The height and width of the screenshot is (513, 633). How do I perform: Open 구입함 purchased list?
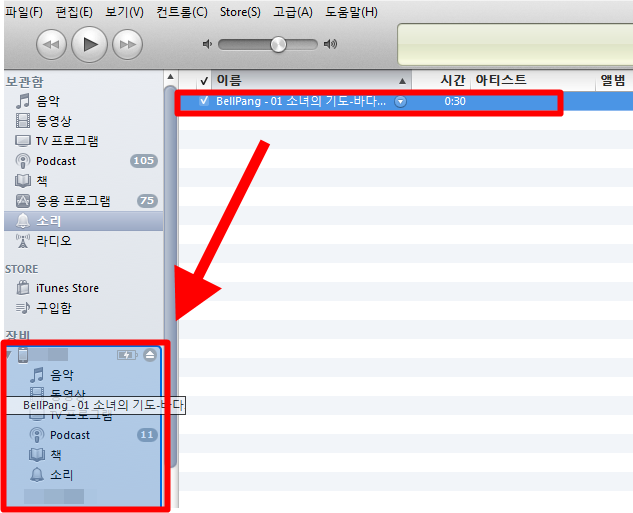click(84, 308)
